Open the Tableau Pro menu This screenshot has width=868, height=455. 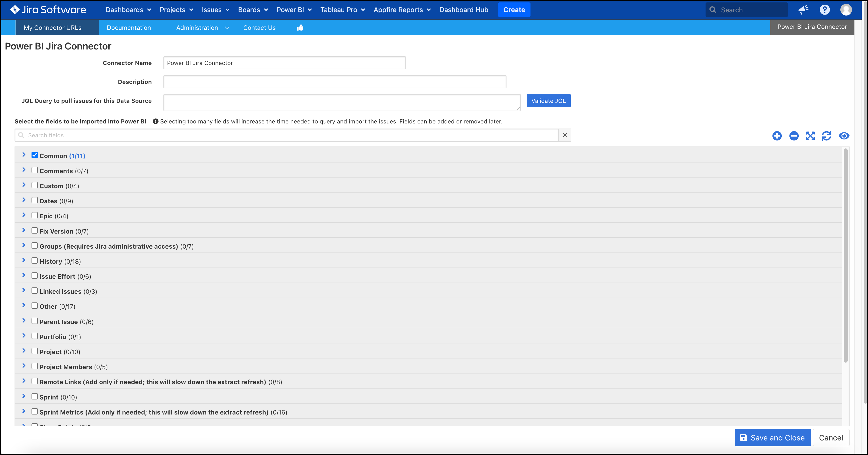coord(342,10)
